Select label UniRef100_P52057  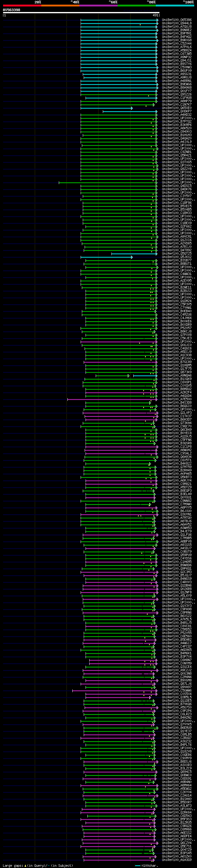coord(177,328)
